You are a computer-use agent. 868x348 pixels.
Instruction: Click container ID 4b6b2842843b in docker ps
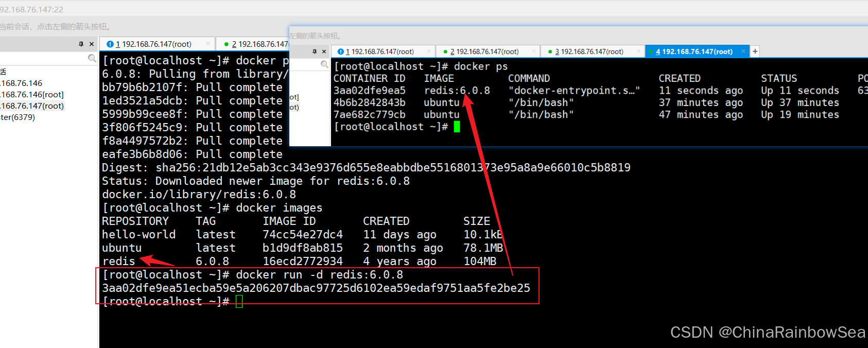(x=370, y=102)
